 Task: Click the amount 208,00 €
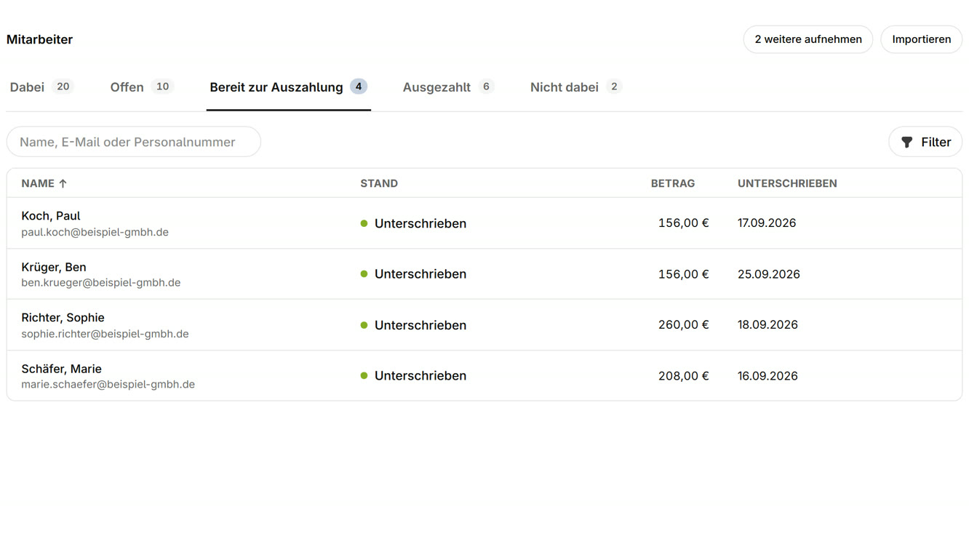click(x=684, y=376)
